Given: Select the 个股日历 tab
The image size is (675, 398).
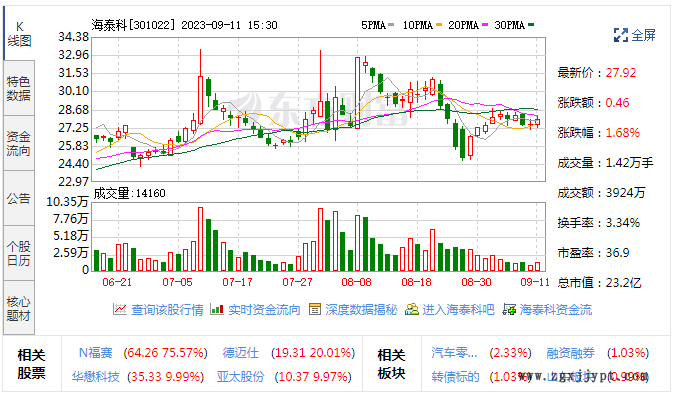Looking at the screenshot, I should pos(19,253).
